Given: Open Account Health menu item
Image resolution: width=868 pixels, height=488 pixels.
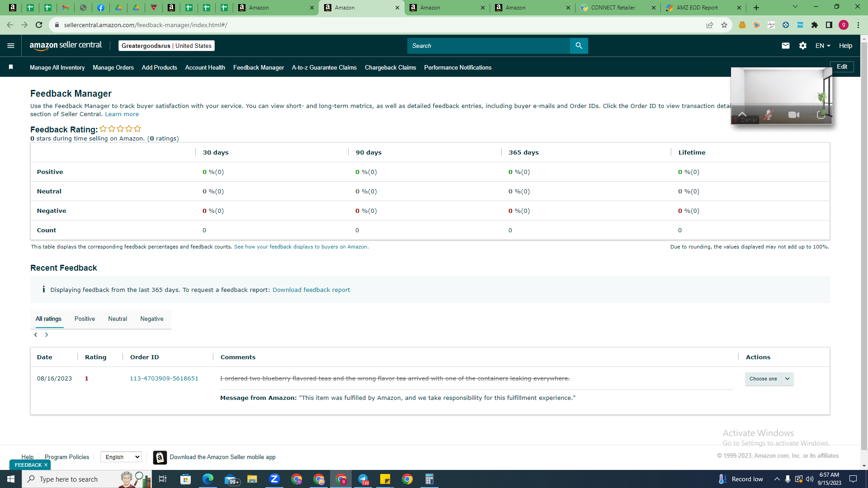Looking at the screenshot, I should (205, 67).
